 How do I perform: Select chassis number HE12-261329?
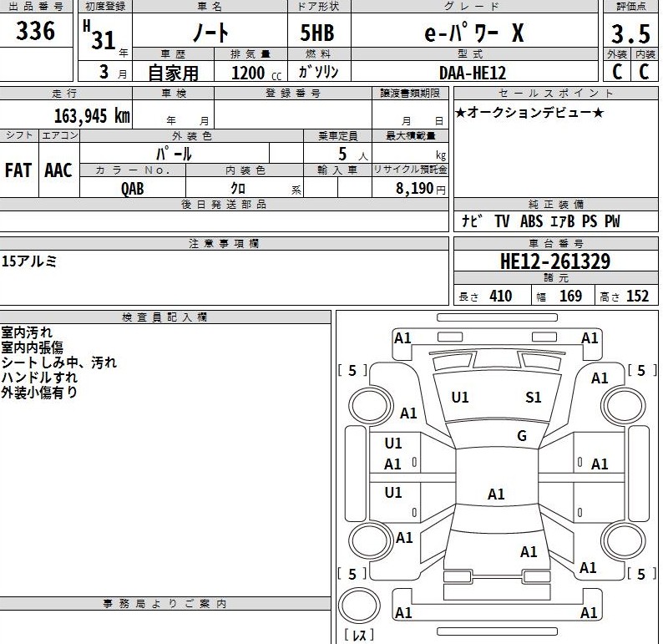pos(555,261)
